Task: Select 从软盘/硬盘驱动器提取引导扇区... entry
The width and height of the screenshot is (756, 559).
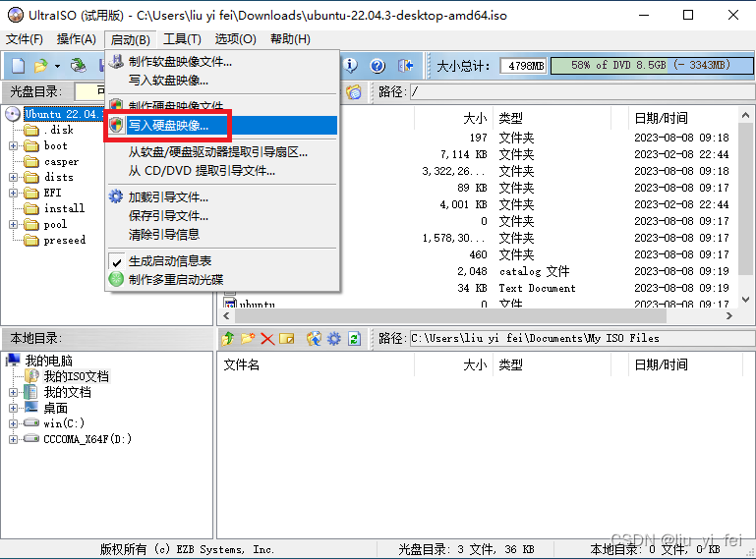Action: (222, 152)
